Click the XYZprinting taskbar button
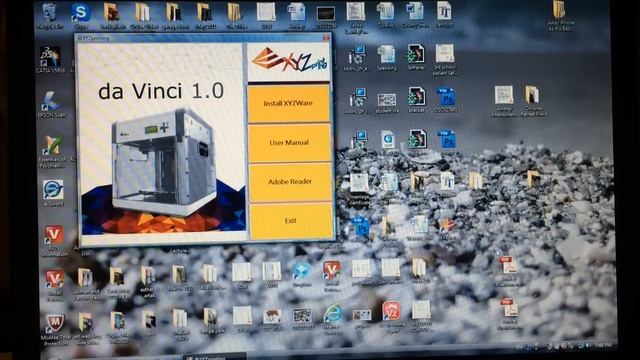Screen dimensions: 640x360 [x=214, y=357]
